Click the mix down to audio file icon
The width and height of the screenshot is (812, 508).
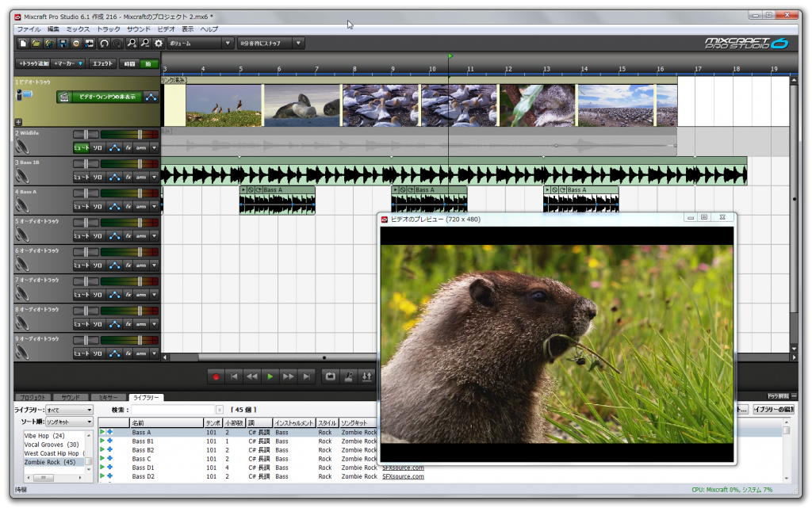(x=90, y=44)
